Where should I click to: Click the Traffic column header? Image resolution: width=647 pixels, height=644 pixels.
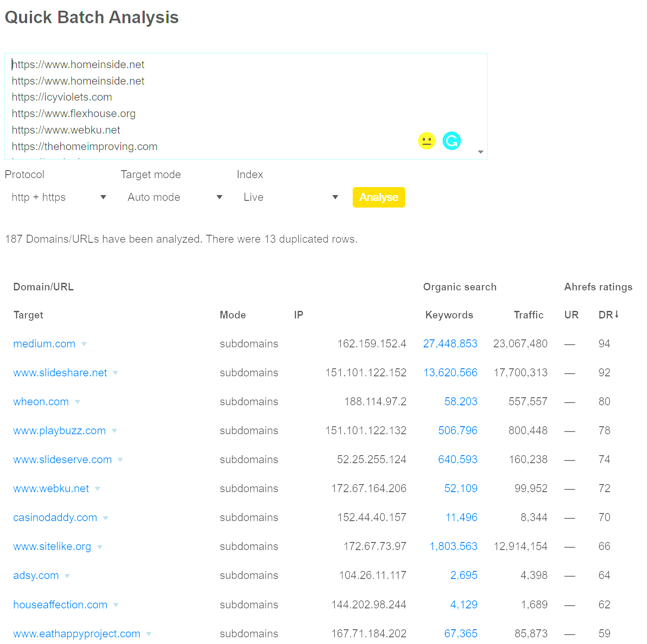coord(529,315)
